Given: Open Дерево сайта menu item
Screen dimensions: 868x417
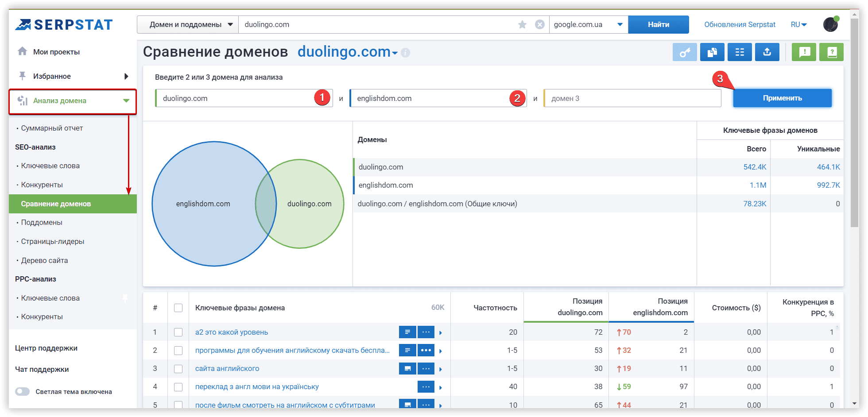Looking at the screenshot, I should (x=44, y=260).
